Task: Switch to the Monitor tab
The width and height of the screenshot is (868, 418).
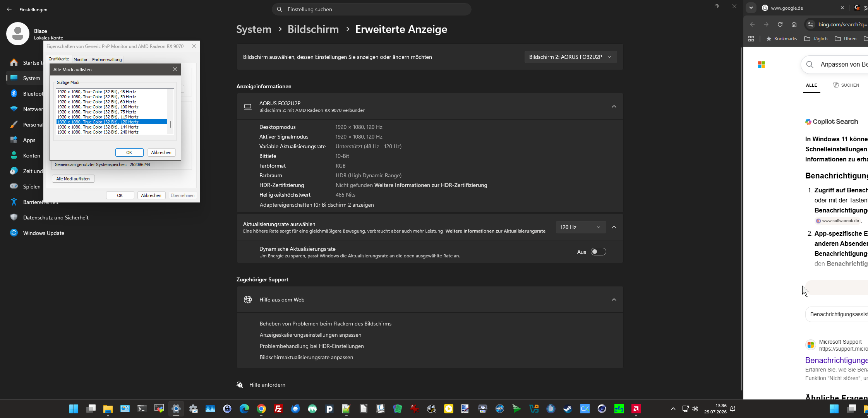Action: tap(81, 60)
